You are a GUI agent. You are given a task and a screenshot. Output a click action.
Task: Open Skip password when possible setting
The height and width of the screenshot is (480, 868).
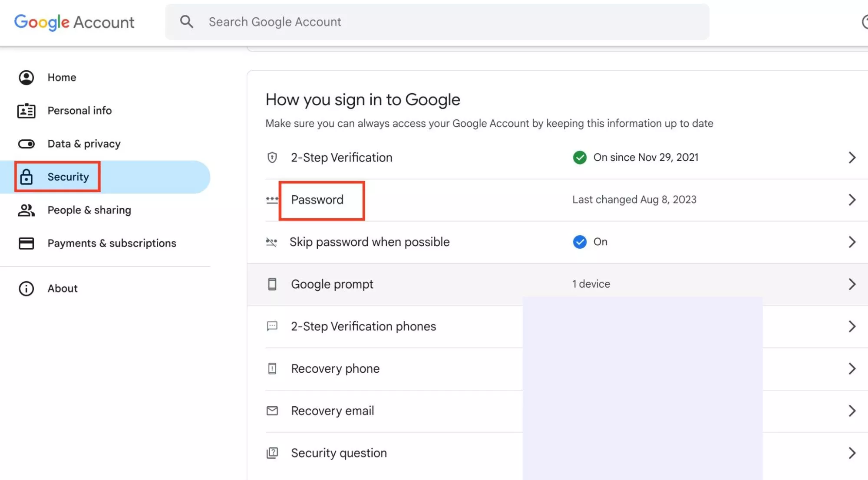tap(369, 242)
